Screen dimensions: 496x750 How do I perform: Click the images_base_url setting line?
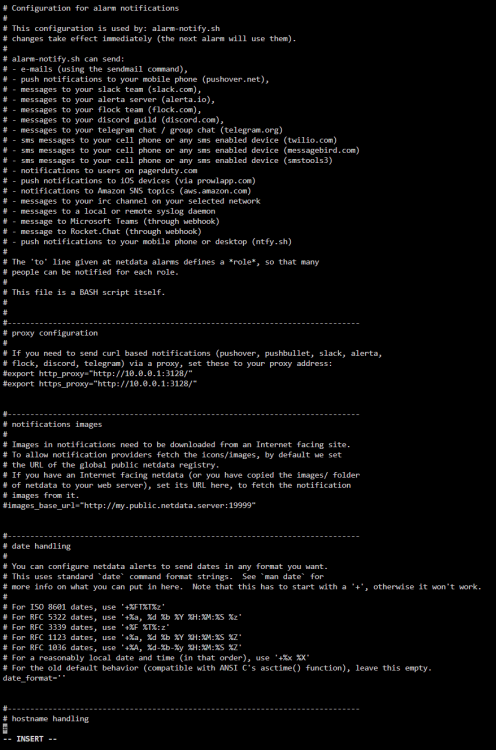tap(129, 505)
